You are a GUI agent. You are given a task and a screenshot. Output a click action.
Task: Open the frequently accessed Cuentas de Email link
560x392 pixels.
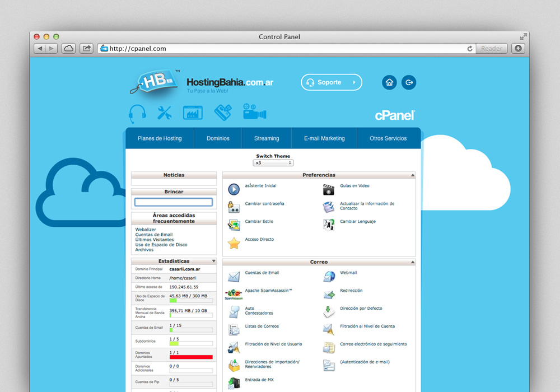154,235
